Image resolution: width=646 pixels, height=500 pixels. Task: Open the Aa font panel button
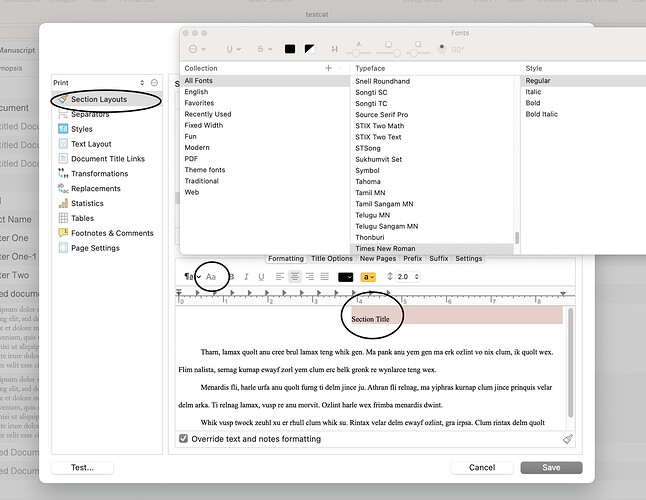(211, 277)
